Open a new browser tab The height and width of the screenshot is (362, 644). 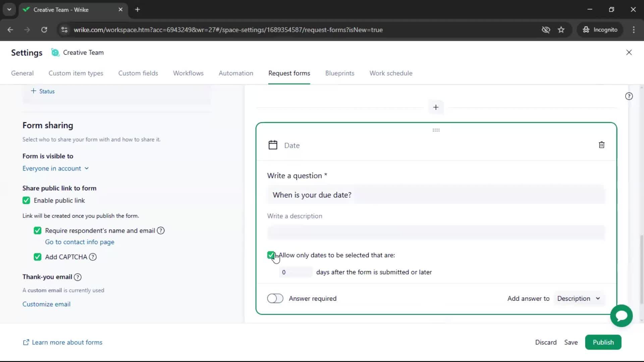(x=137, y=10)
